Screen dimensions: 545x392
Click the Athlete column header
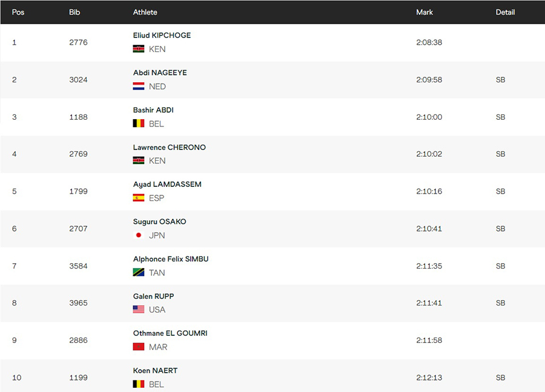[x=145, y=12]
